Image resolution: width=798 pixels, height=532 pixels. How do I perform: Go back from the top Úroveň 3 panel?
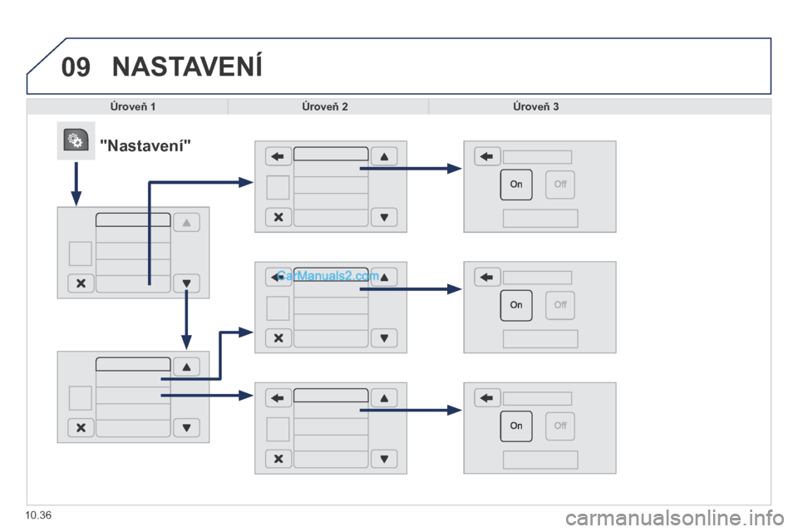tap(488, 156)
